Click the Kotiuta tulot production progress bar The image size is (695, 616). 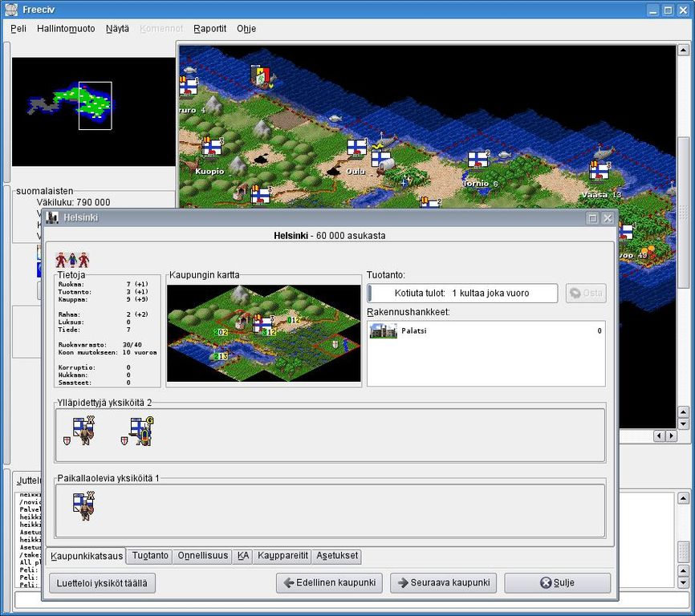pos(462,294)
